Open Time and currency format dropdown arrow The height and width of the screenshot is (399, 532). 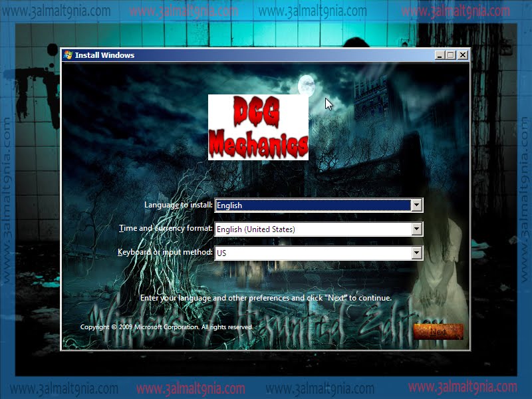point(417,229)
